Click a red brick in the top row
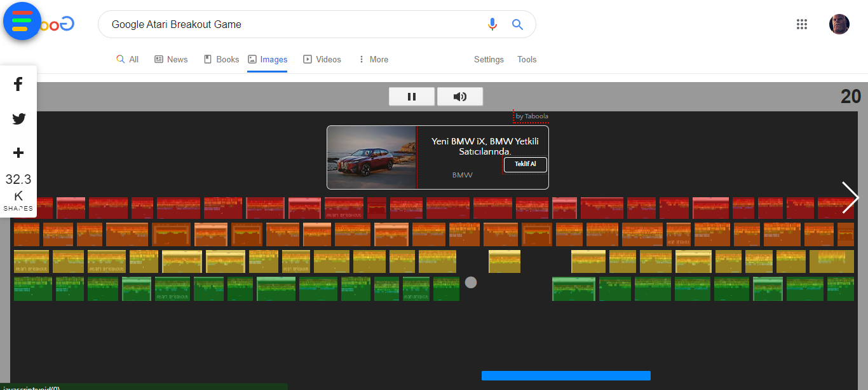868x390 pixels. click(x=179, y=207)
